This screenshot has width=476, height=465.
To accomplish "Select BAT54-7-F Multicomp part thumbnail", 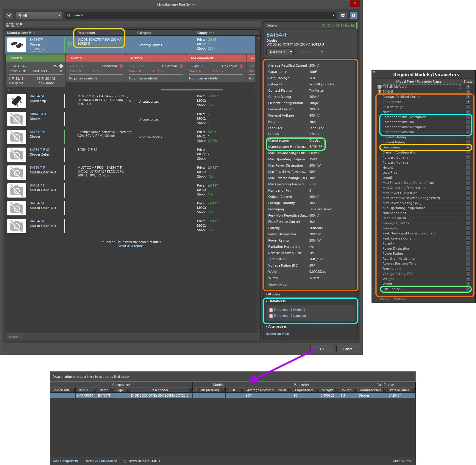I will pos(17,101).
